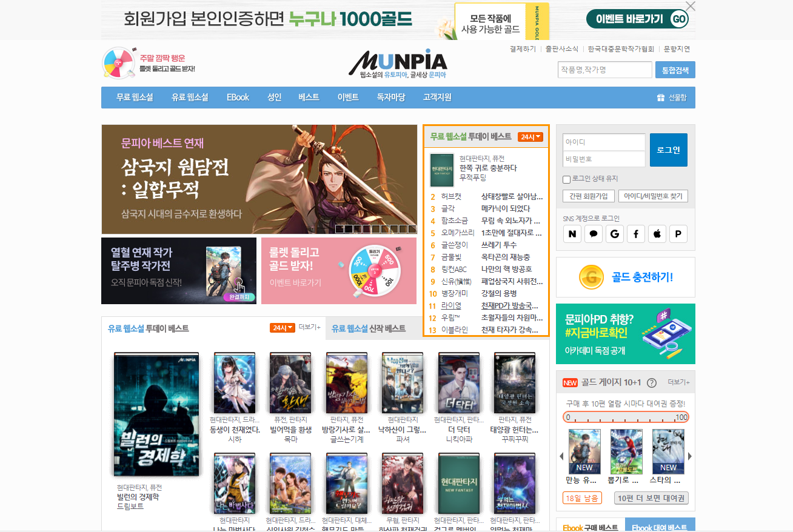
Task: Log in with the Facebook f icon
Action: coord(636,234)
